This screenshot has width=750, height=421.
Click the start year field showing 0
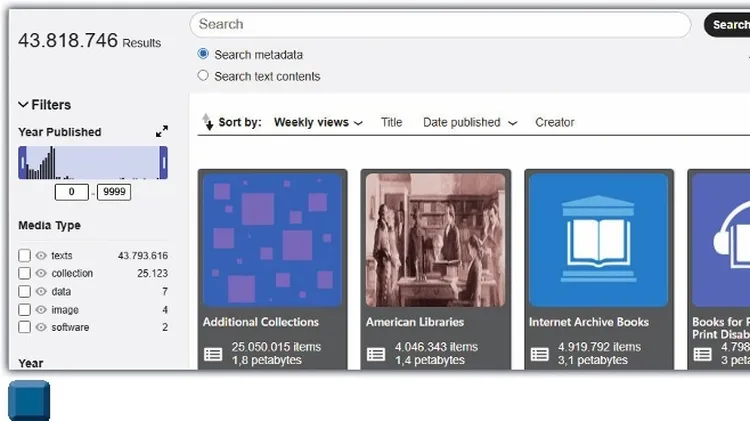72,192
